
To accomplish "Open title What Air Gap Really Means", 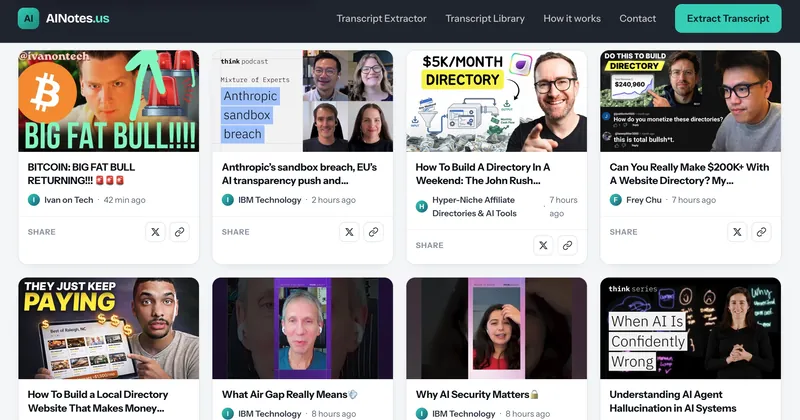I will 290,394.
